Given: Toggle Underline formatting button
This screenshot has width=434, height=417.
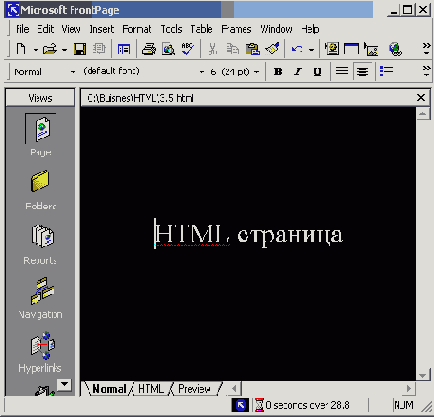Looking at the screenshot, I should click(317, 72).
